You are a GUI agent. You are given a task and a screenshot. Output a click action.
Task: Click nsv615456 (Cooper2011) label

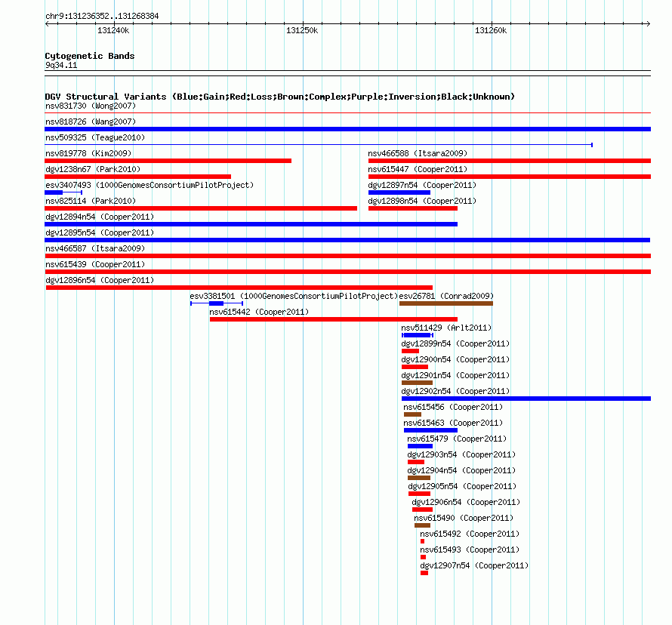[x=453, y=407]
